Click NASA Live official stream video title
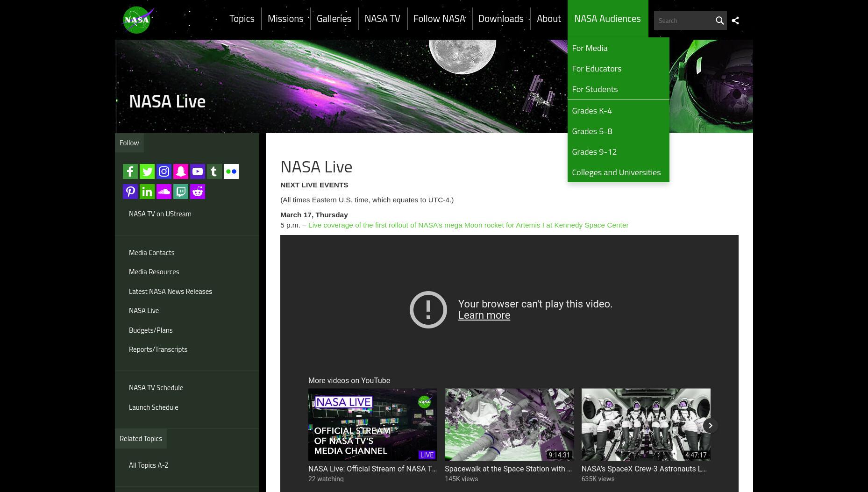The image size is (868, 492). [x=372, y=469]
